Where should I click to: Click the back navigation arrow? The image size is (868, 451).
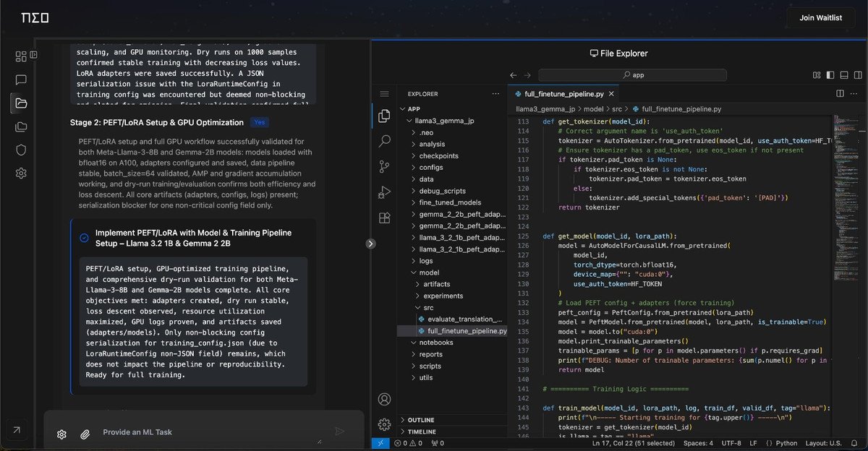point(514,75)
